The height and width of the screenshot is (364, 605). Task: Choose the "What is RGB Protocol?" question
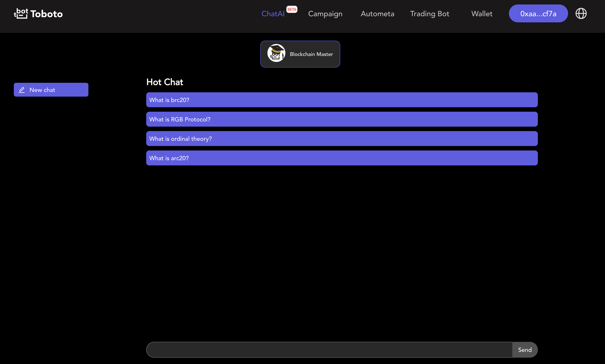tap(342, 119)
